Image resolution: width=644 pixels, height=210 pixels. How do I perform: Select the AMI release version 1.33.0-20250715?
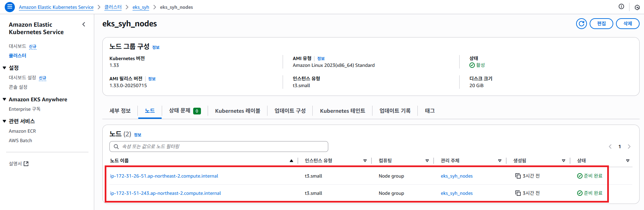(x=128, y=85)
